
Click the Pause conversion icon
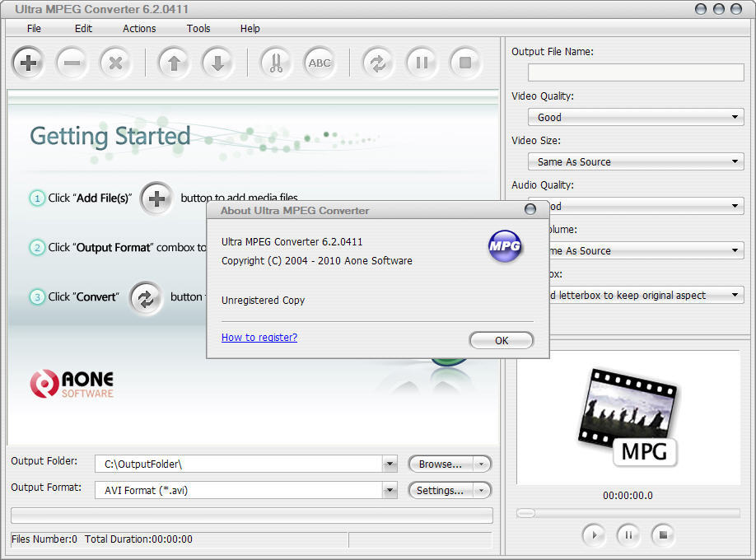(422, 63)
